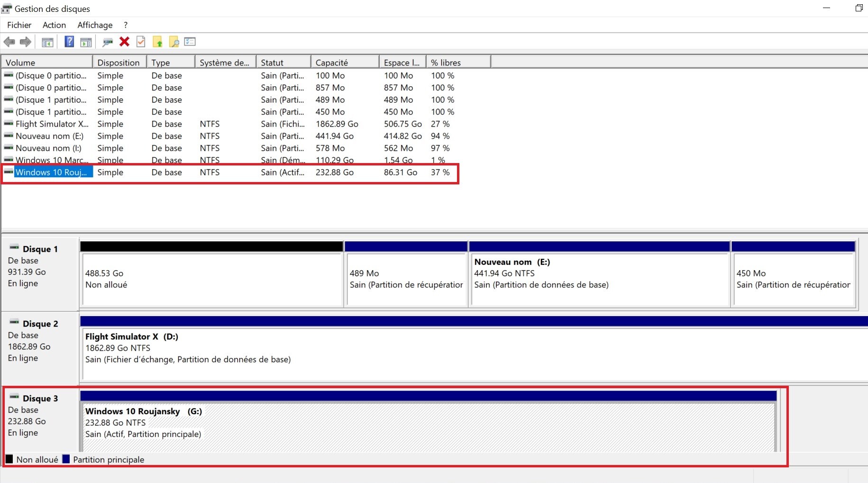Click the disk icon beside Disque 3 label
The height and width of the screenshot is (483, 868).
(x=14, y=397)
